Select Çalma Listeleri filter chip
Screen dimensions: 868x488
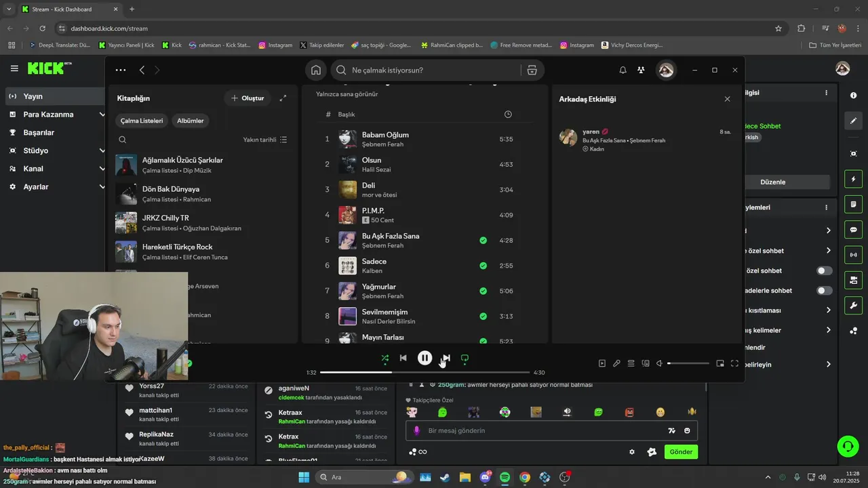coord(142,121)
